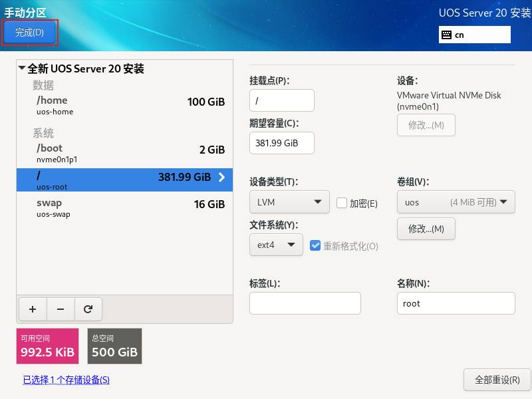
Task: Click the pink 可用空间 available space box
Action: [47, 346]
